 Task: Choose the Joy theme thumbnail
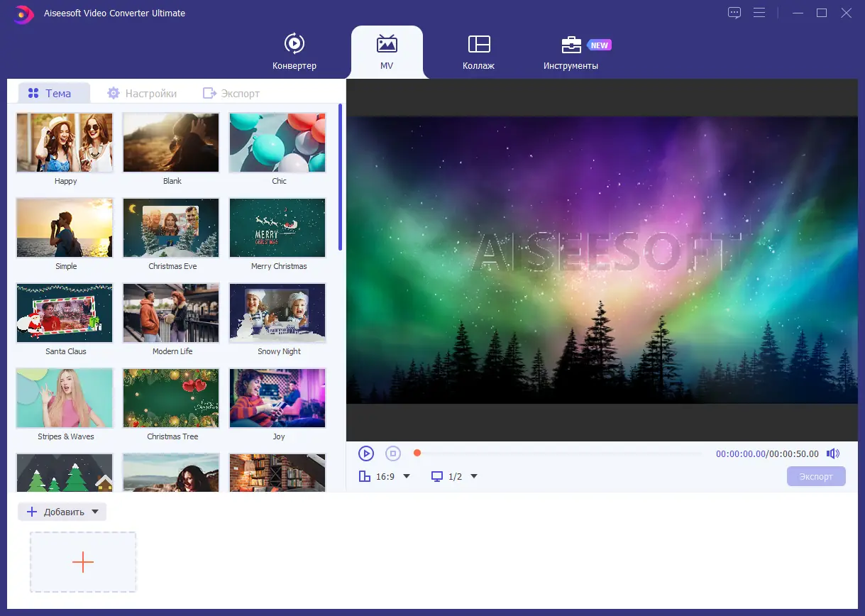click(277, 398)
